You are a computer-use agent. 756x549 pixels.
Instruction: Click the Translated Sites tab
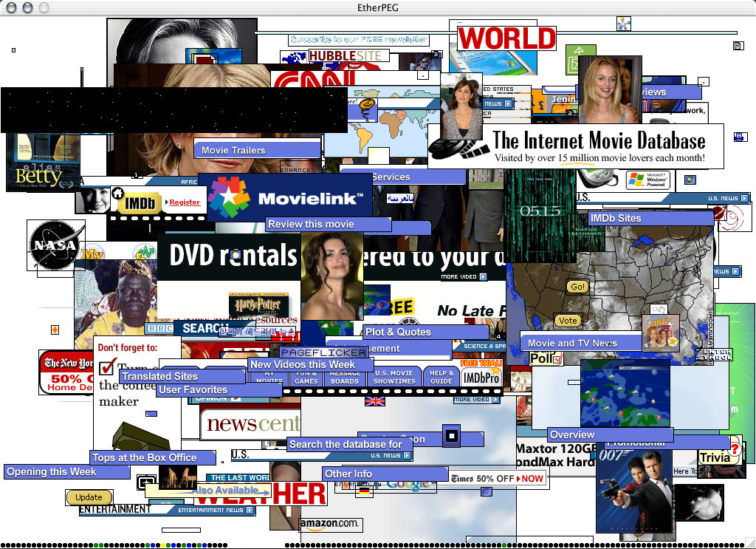point(182,376)
